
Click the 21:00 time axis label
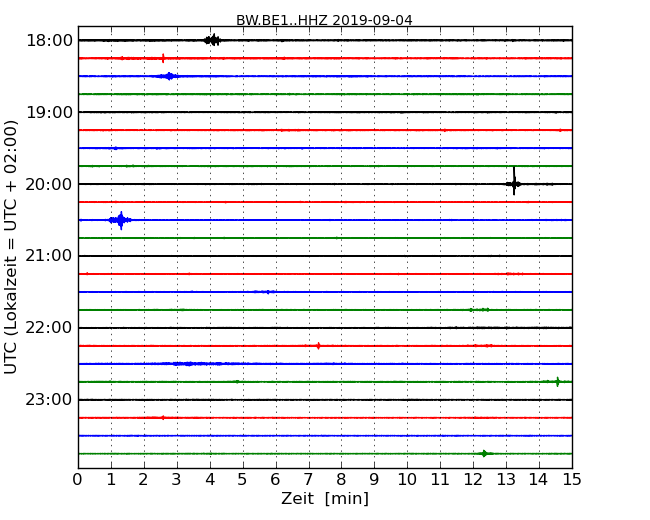(x=49, y=256)
